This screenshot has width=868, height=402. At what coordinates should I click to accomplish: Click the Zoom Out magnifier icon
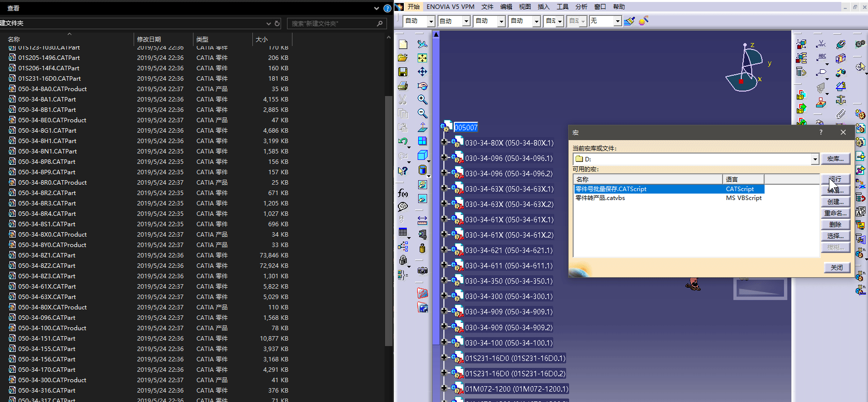click(x=422, y=113)
